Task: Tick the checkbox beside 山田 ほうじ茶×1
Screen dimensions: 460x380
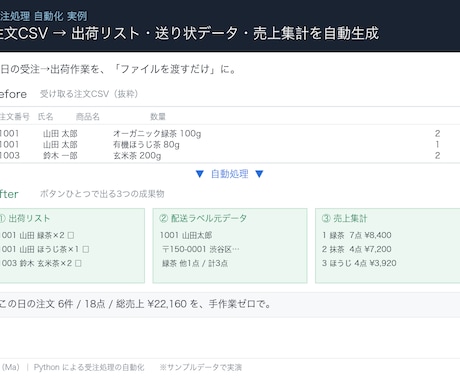Action: [x=86, y=249]
